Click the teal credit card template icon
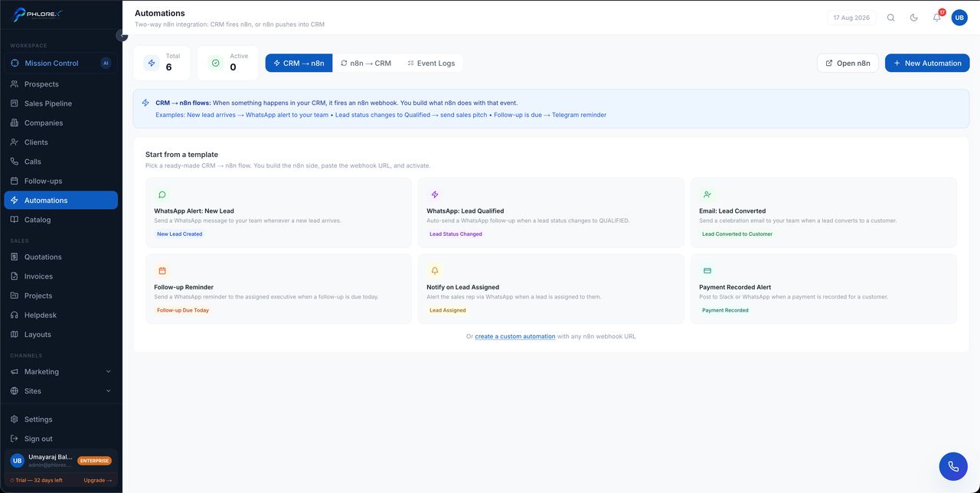This screenshot has width=980, height=493. click(707, 271)
